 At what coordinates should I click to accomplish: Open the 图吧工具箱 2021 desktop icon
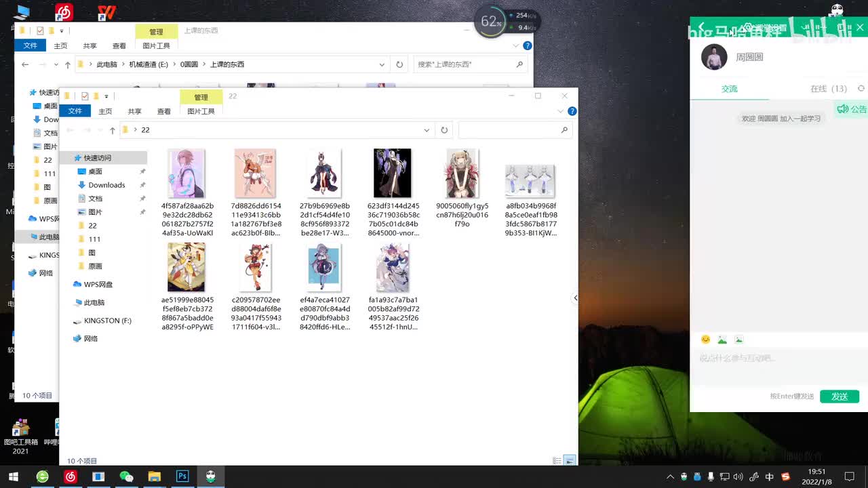pyautogui.click(x=20, y=437)
